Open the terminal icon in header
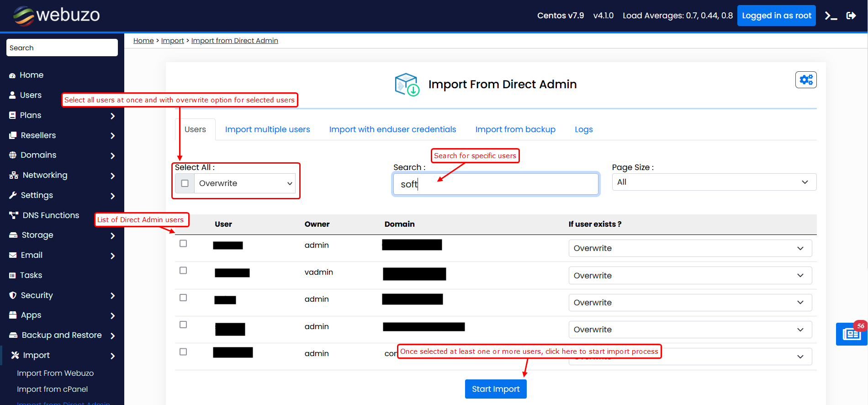The image size is (868, 405). [831, 16]
